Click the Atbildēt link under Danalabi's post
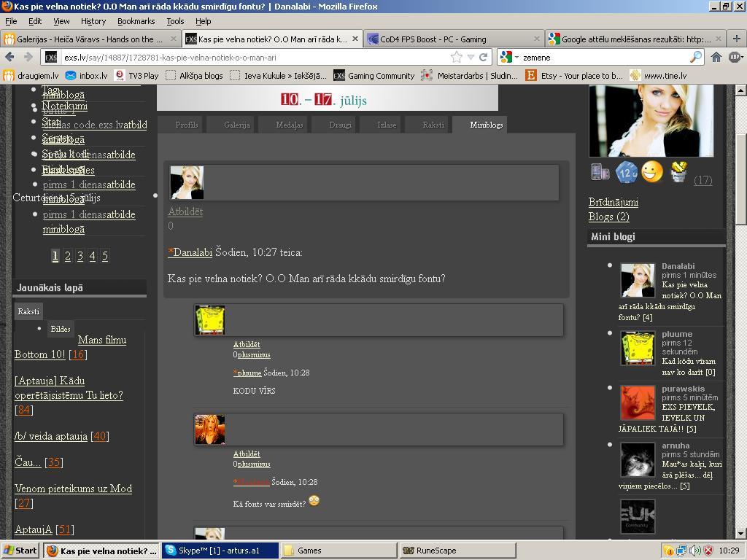Viewport: 747px width, 560px height. tap(185, 211)
